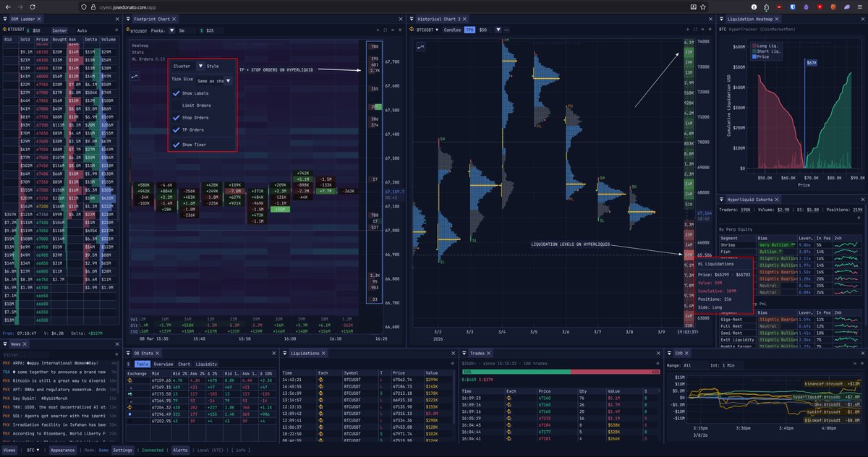Viewport: 868px width, 457px height.
Task: Toggle the TP Orders checkbox
Action: click(176, 129)
